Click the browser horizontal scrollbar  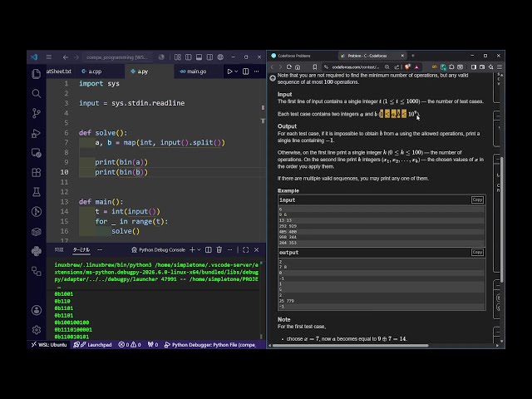click(x=350, y=346)
